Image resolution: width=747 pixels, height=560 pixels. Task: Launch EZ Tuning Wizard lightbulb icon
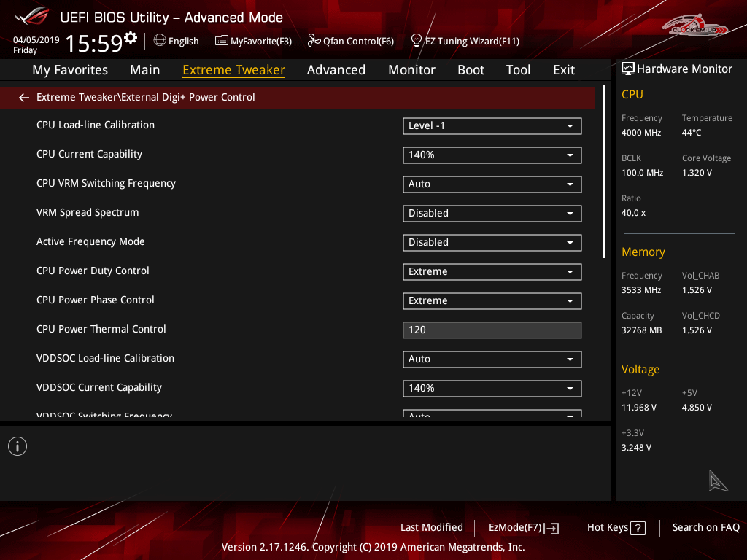click(x=417, y=40)
